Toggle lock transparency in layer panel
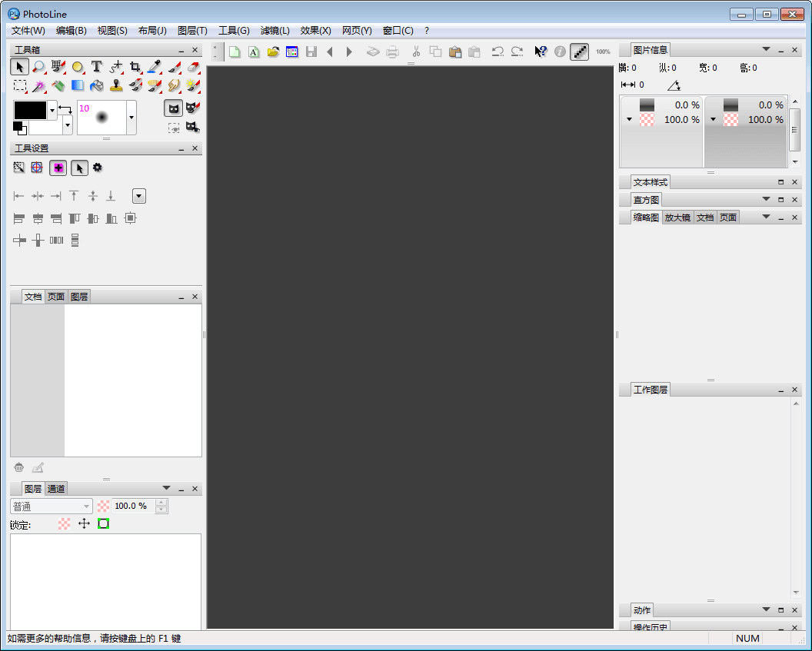This screenshot has width=812, height=651. tap(65, 523)
